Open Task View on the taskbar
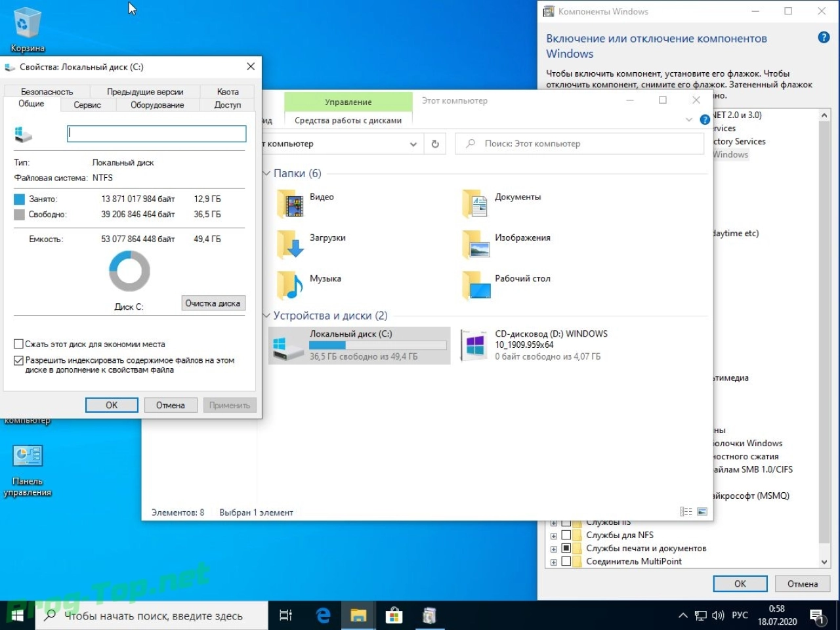840x630 pixels. tap(285, 616)
